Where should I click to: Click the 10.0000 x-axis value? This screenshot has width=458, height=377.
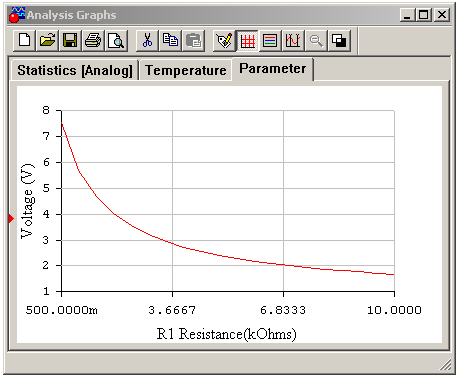point(394,310)
